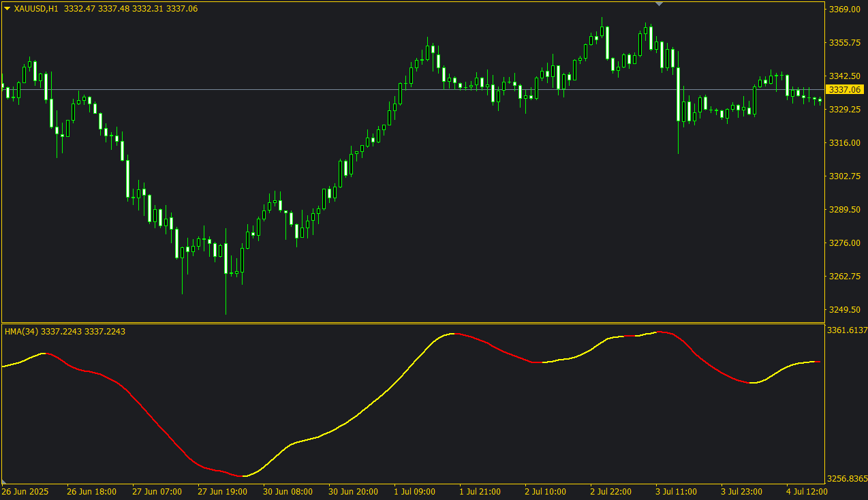Click the 27 Jun 07:00 time label

pos(157,492)
